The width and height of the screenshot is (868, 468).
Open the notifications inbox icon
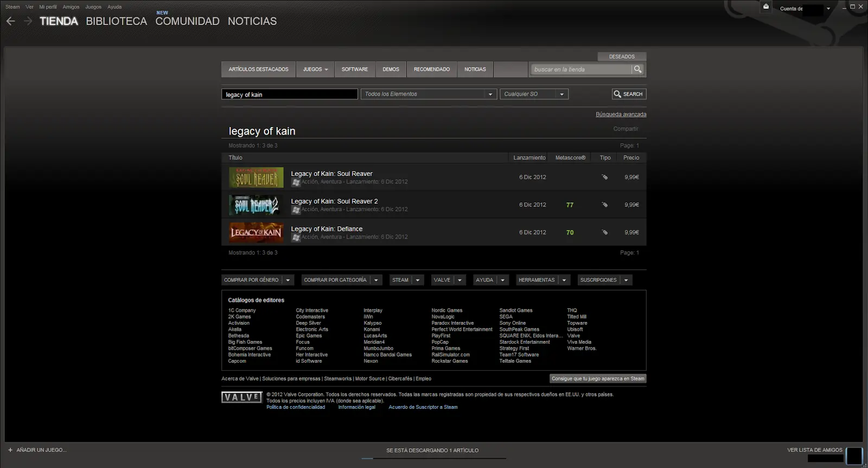pyautogui.click(x=766, y=7)
